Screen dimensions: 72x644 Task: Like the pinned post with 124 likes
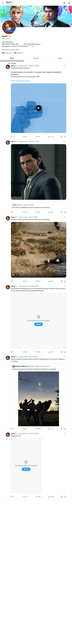pos(38,137)
